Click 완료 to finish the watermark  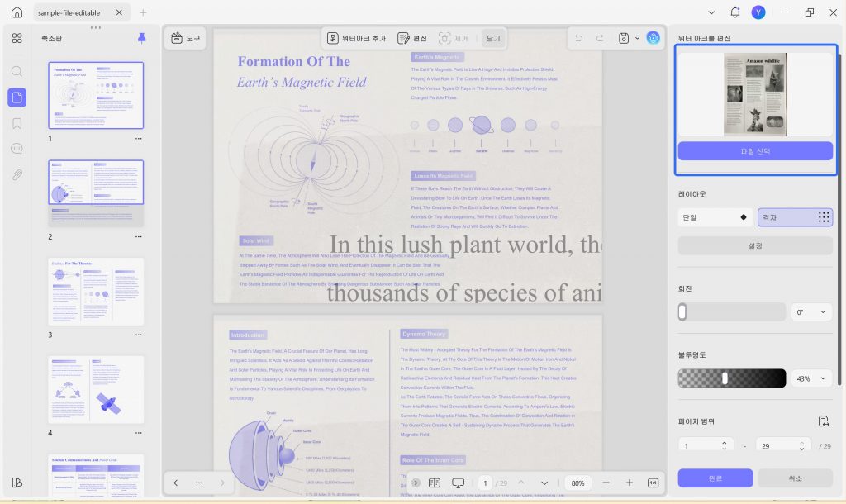tap(715, 478)
